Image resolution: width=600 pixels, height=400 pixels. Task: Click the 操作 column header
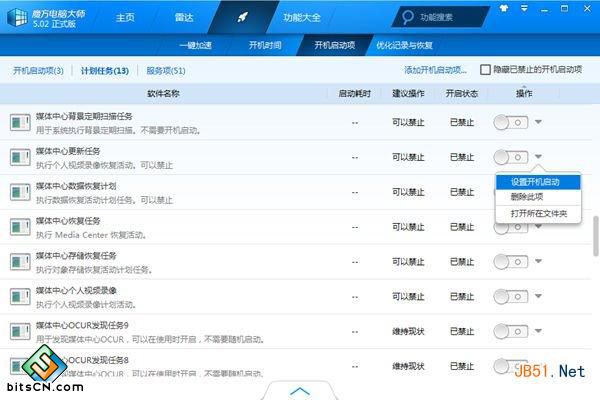pos(524,93)
